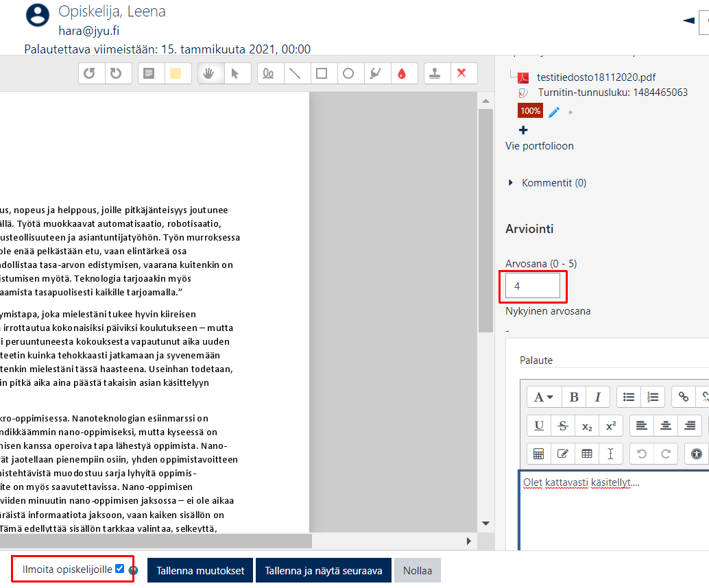709x588 pixels.
Task: Pick the Stamp tool
Action: click(x=435, y=73)
